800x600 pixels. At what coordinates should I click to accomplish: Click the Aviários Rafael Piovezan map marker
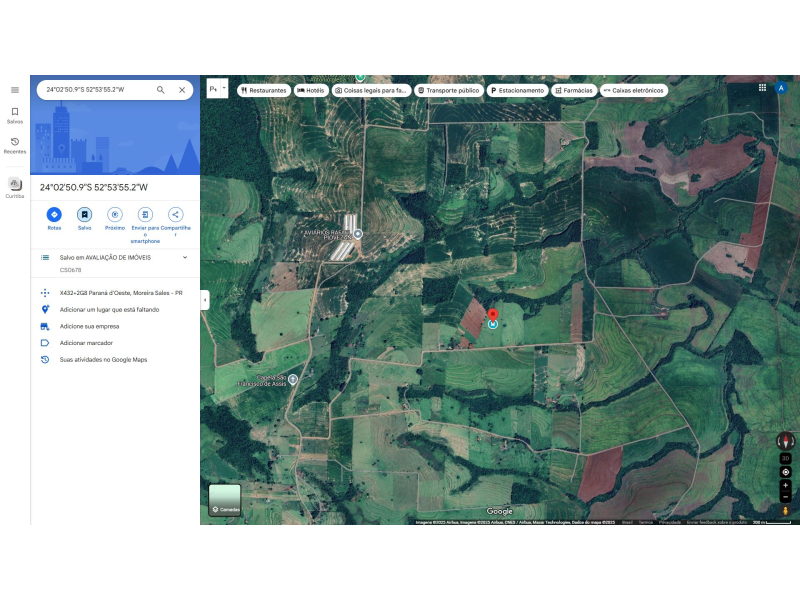coord(358,234)
